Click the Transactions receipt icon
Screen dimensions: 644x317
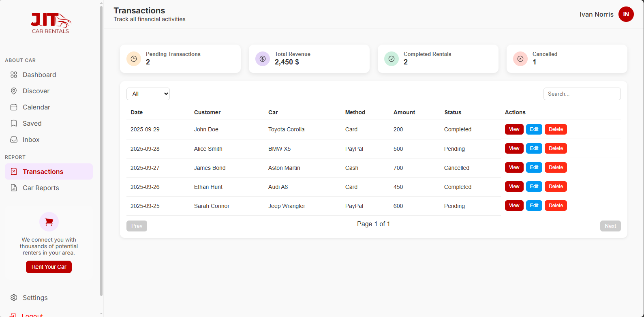pyautogui.click(x=14, y=171)
